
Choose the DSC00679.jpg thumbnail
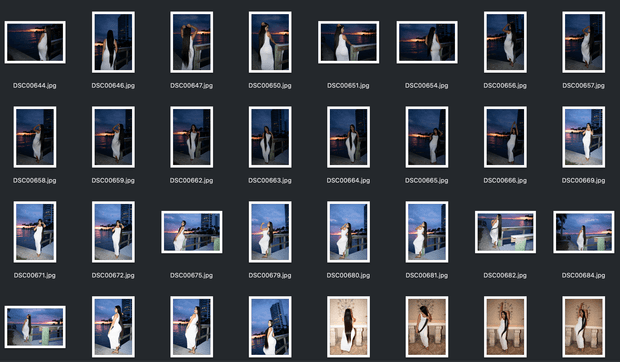(270, 232)
